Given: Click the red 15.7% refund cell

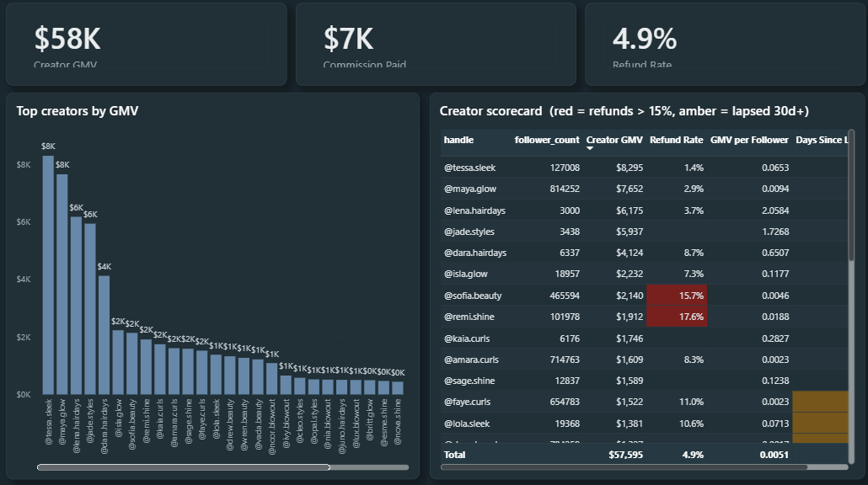Looking at the screenshot, I should pyautogui.click(x=677, y=296).
